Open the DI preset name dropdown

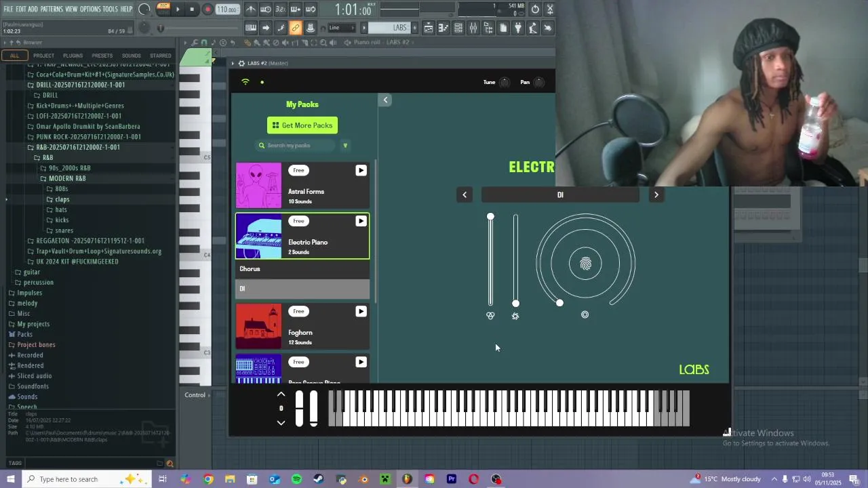[x=560, y=195]
